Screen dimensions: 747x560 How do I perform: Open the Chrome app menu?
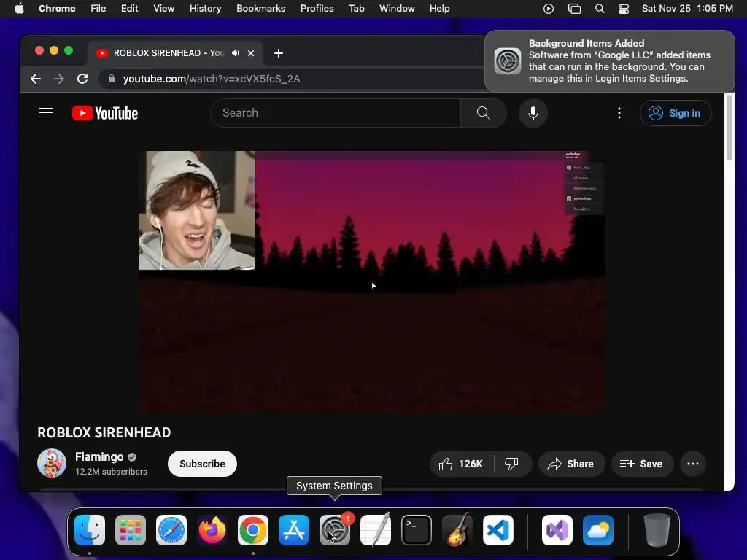click(57, 9)
